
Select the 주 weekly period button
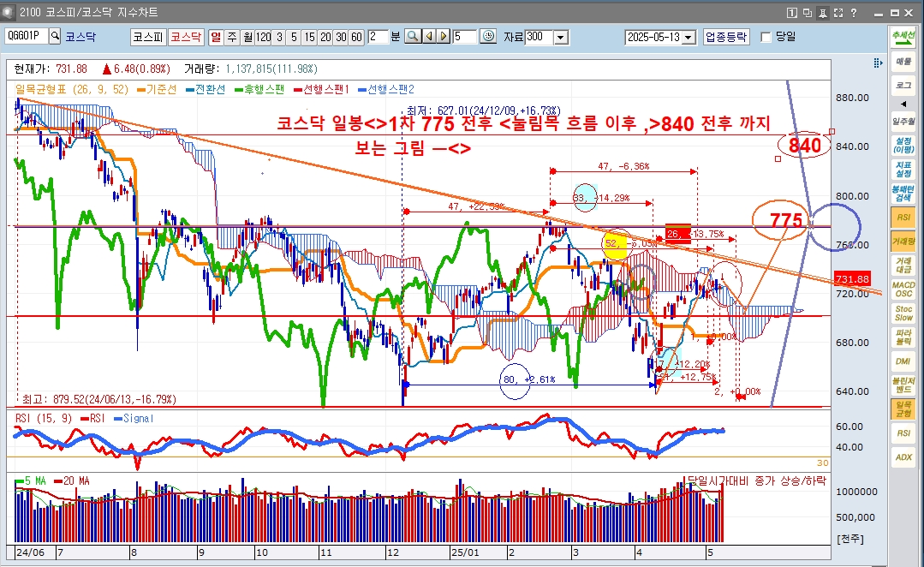pos(232,37)
